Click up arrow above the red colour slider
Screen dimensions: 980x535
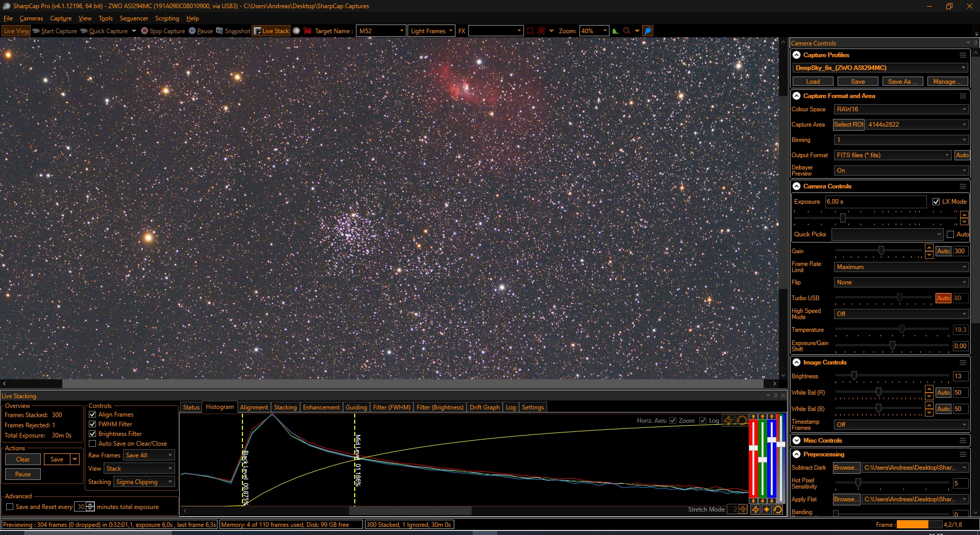(x=753, y=417)
